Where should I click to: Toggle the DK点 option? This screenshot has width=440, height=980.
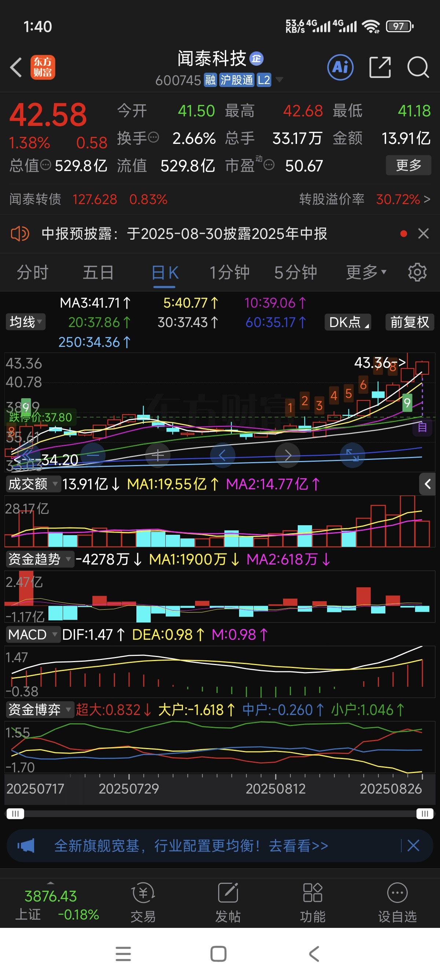(348, 322)
